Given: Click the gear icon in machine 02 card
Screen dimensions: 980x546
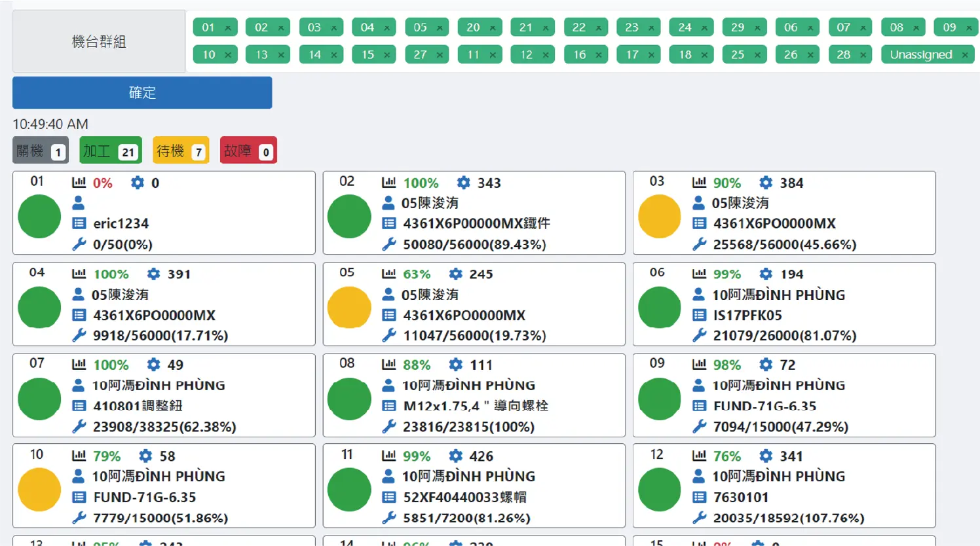Looking at the screenshot, I should pyautogui.click(x=463, y=183).
